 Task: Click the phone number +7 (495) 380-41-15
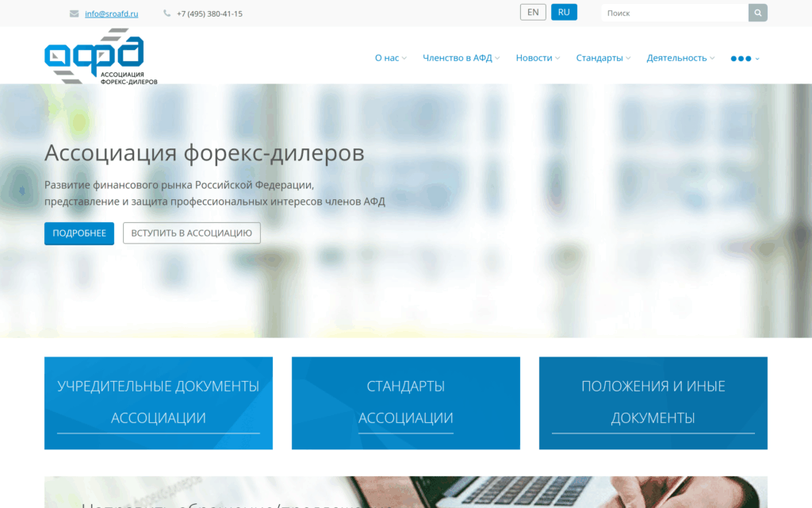209,13
